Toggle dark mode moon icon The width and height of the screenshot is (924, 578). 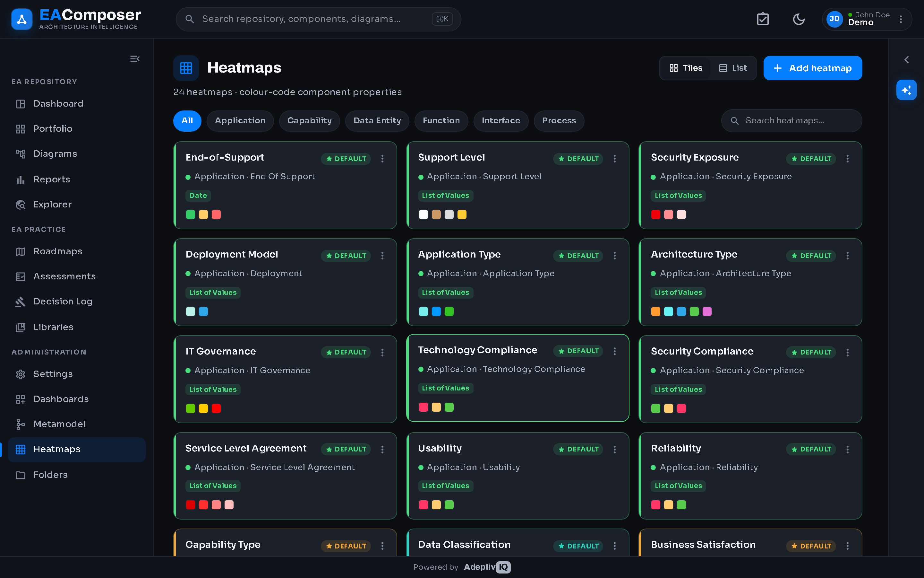[x=798, y=19]
